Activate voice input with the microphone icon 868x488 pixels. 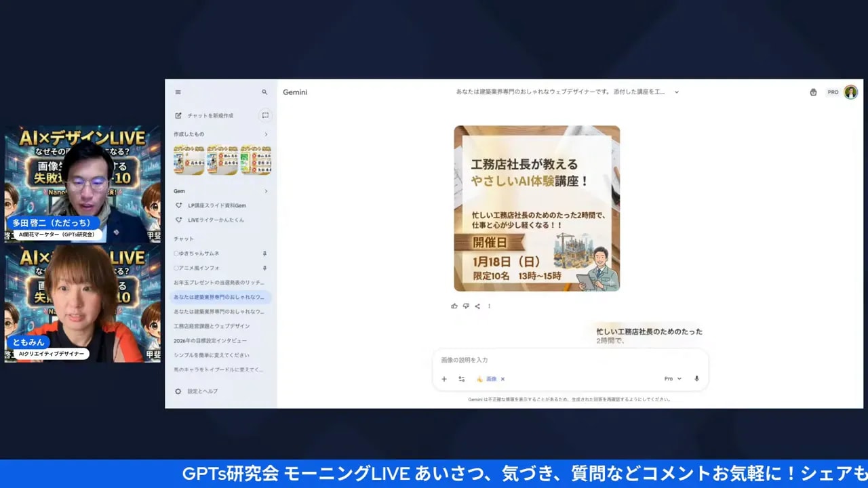point(696,379)
